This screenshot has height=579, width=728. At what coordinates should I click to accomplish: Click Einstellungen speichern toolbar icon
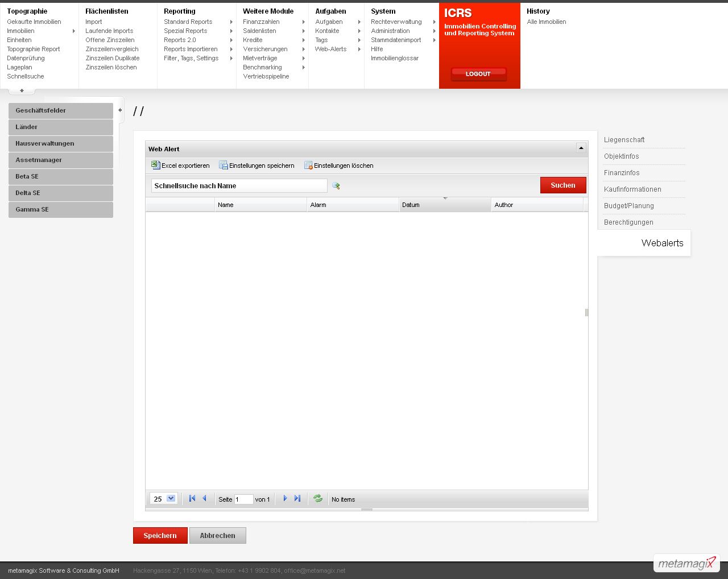pyautogui.click(x=224, y=166)
